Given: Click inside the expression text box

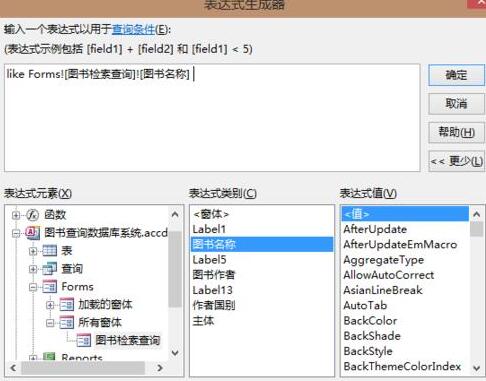Looking at the screenshot, I should [x=212, y=118].
